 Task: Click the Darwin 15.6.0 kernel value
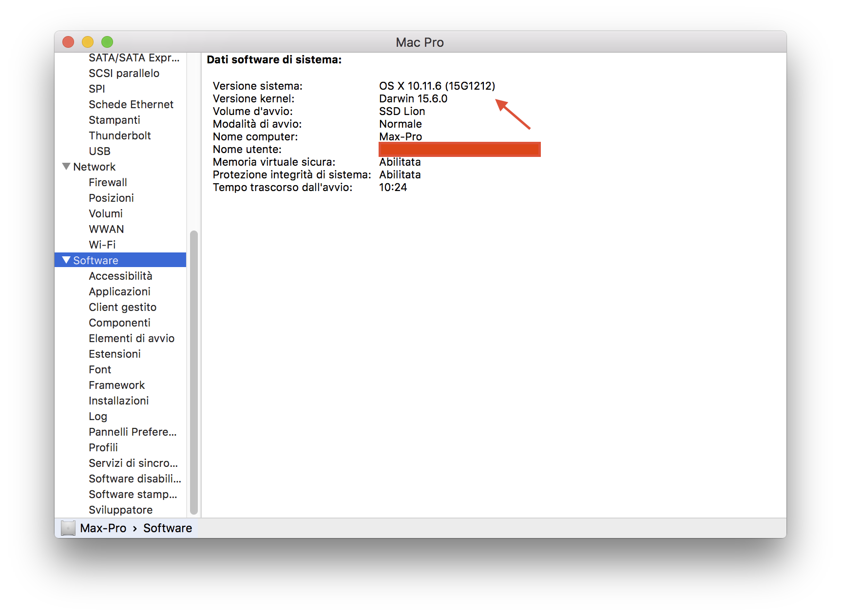click(413, 98)
